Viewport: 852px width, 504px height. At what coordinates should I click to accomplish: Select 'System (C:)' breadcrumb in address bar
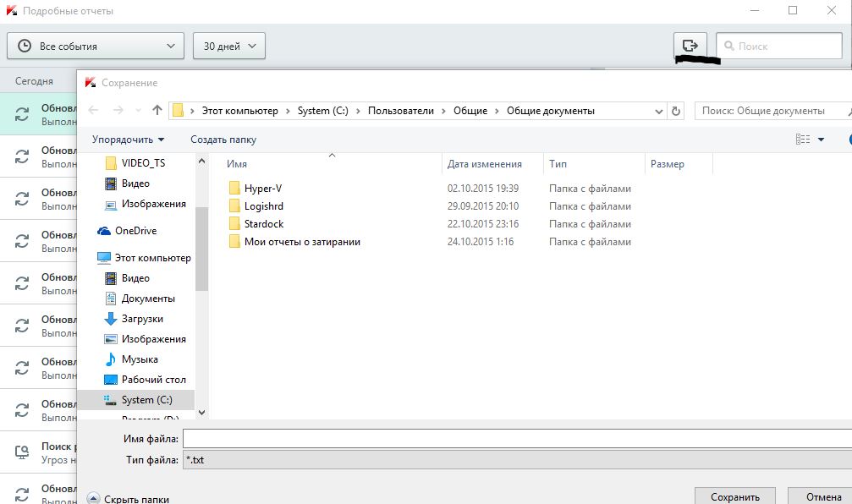point(322,111)
